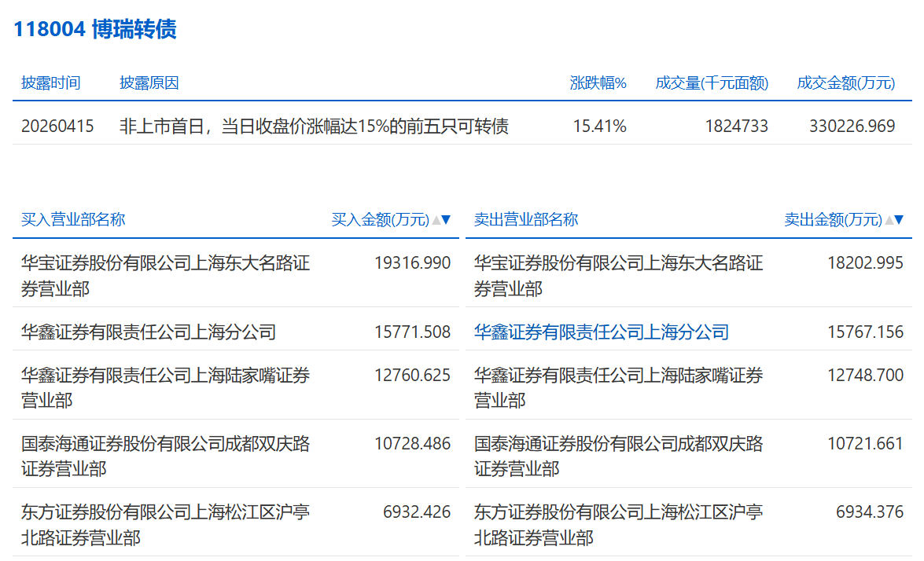Open 华鑫证券上海分公司 in the buy list
Image resolution: width=924 pixels, height=561 pixels.
149,332
